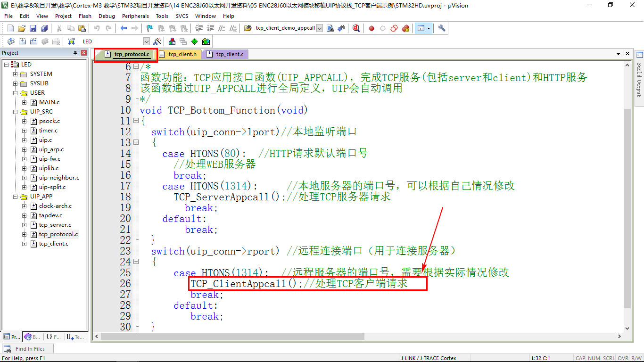Switch to the tcp_client.h tab
644x362 pixels.
[x=179, y=54]
